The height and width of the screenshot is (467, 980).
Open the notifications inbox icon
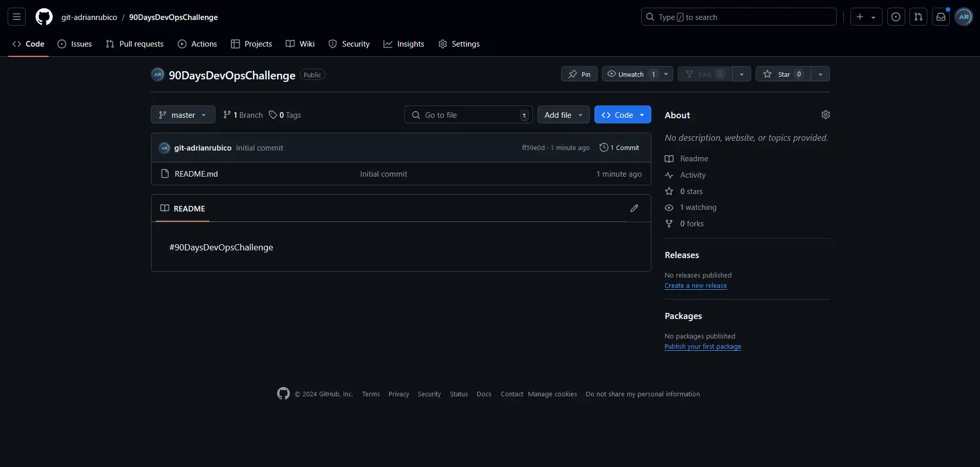tap(941, 17)
